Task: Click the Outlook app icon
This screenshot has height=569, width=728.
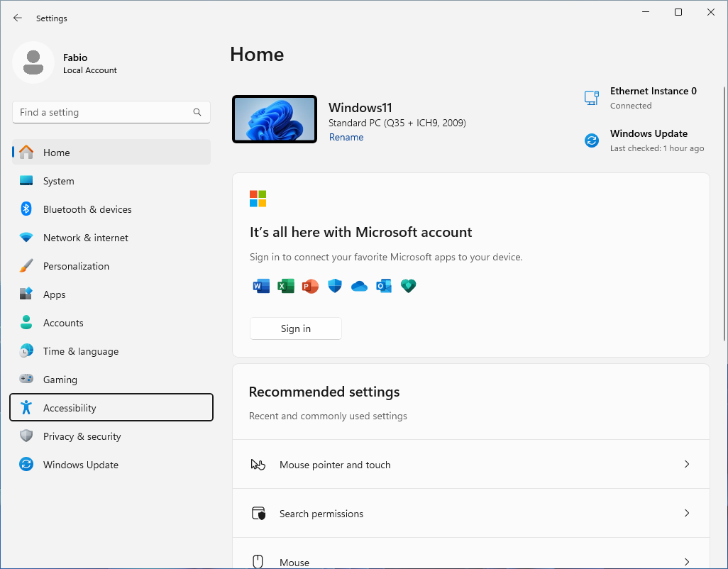Action: point(384,286)
